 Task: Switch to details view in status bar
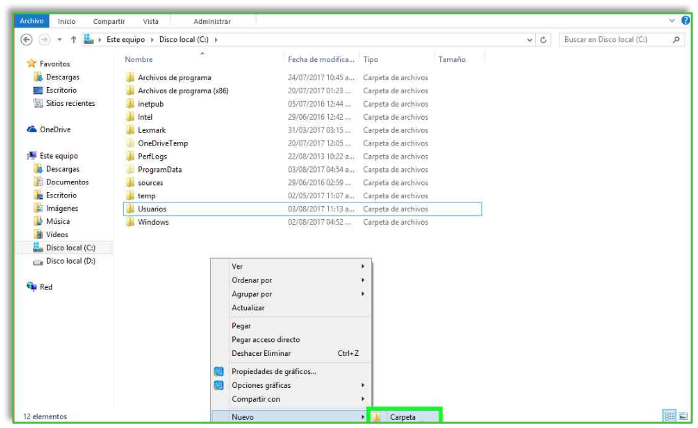(x=668, y=415)
